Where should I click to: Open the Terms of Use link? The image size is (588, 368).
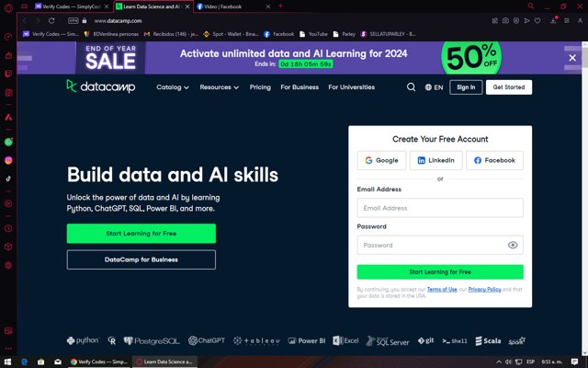coord(442,289)
